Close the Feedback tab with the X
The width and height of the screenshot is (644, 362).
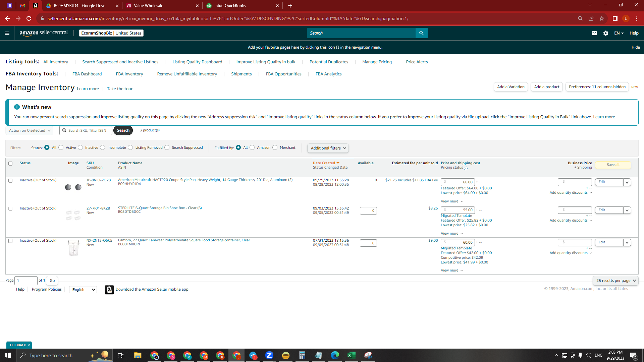coord(29,345)
